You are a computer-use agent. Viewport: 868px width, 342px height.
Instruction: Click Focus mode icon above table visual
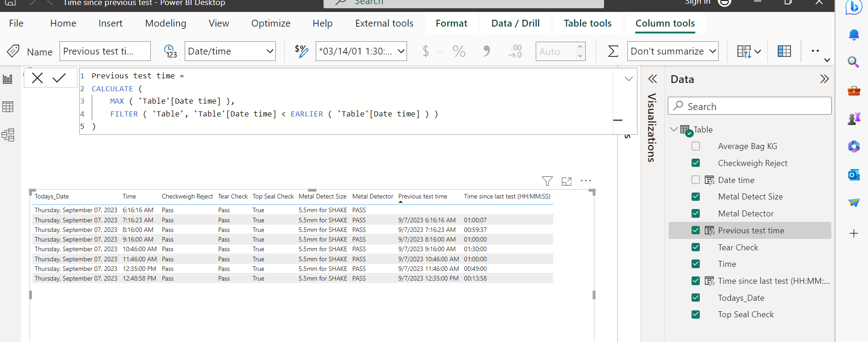coord(566,181)
